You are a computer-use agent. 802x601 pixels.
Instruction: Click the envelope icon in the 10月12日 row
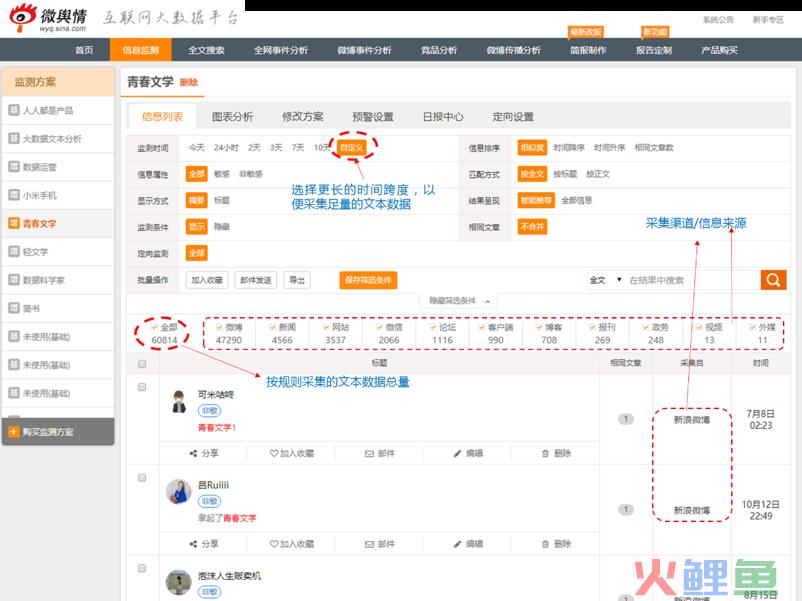coord(369,544)
